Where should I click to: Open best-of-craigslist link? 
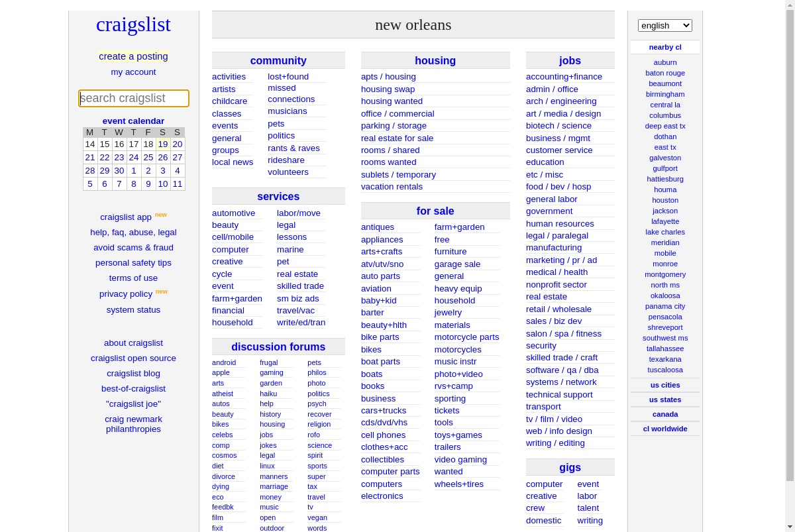(x=133, y=389)
